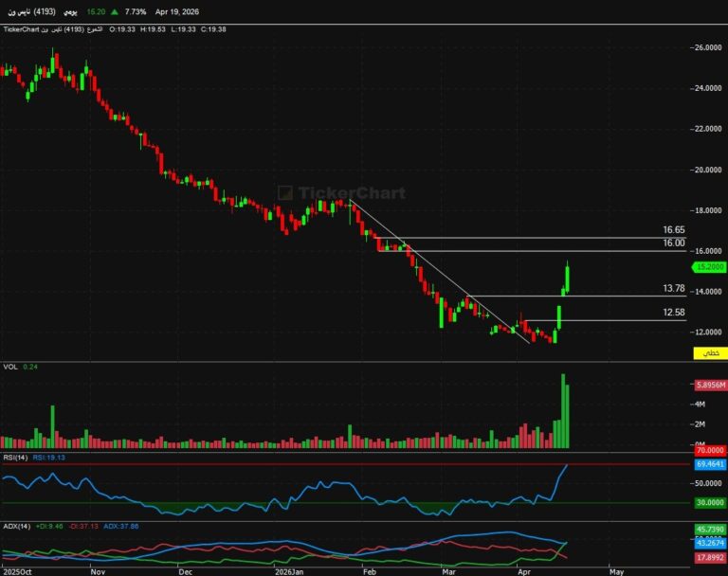
Task: Click the green 38.0000 RSI level tag
Action: pos(709,503)
